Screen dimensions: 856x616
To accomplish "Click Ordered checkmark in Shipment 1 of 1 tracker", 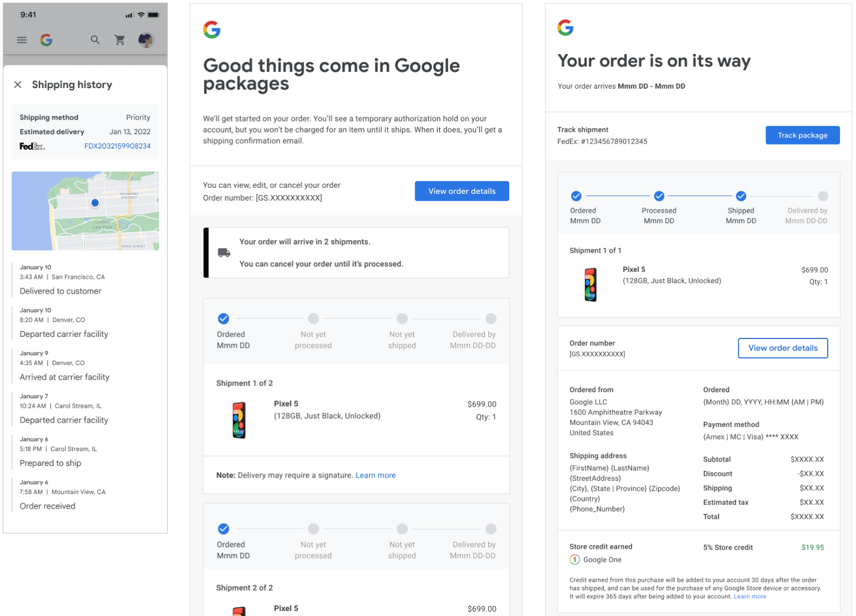I will coord(576,196).
